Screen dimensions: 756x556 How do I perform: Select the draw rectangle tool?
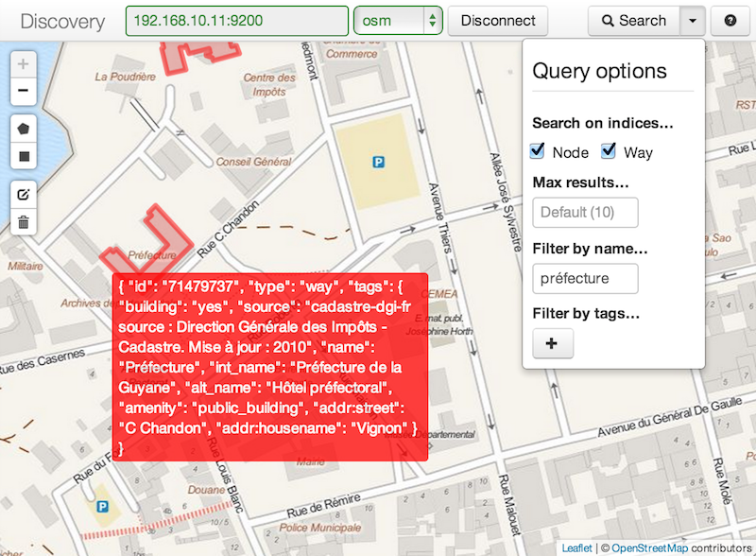[x=23, y=156]
